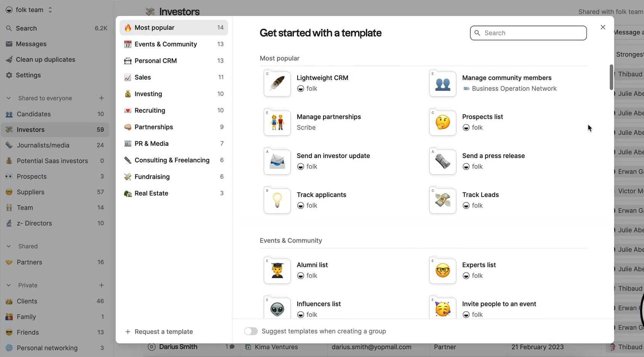This screenshot has height=357, width=644.
Task: Click the Prospects list thinking-face icon
Action: coord(442,123)
